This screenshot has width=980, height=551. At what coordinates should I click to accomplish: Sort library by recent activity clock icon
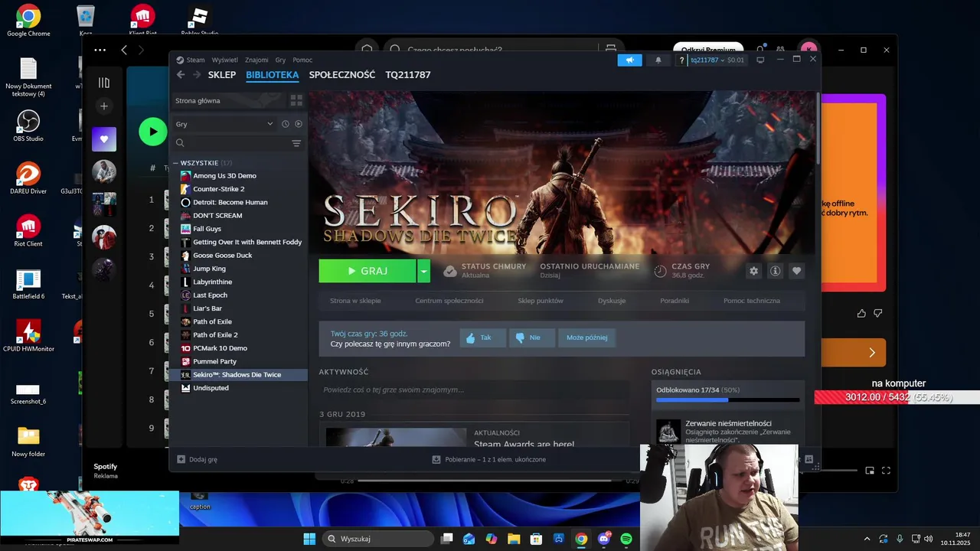click(x=286, y=124)
